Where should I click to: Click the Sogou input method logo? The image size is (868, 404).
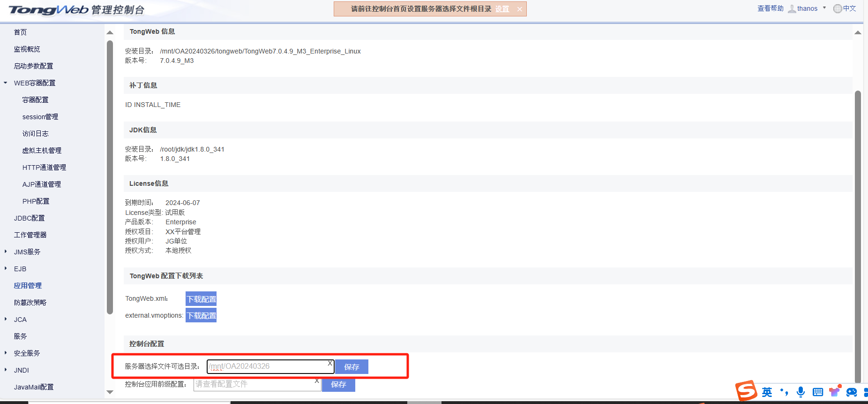point(746,390)
